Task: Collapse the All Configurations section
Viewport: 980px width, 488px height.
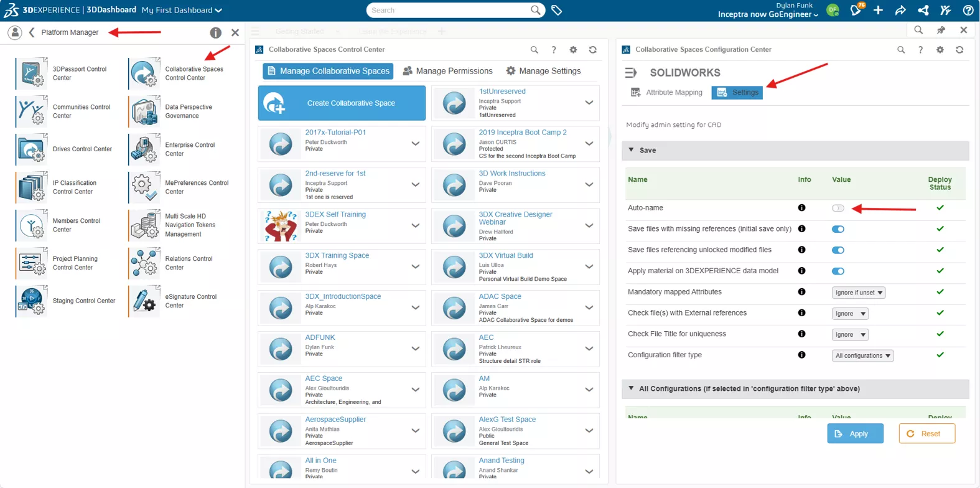Action: coord(631,388)
